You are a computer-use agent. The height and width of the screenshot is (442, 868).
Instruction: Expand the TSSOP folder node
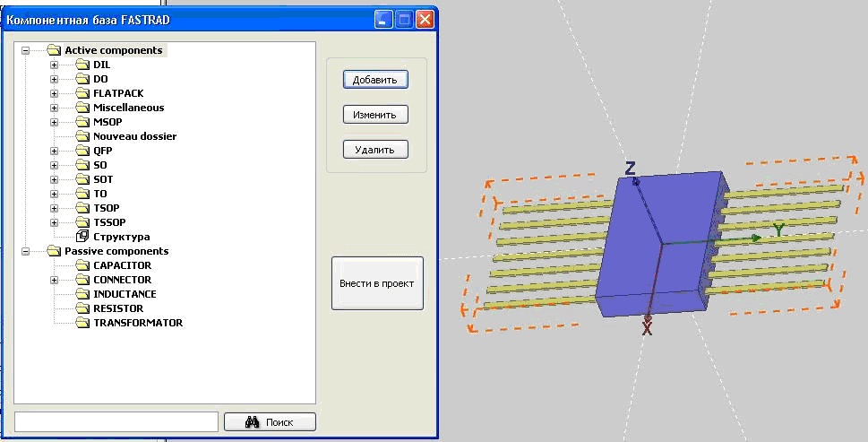(x=55, y=222)
